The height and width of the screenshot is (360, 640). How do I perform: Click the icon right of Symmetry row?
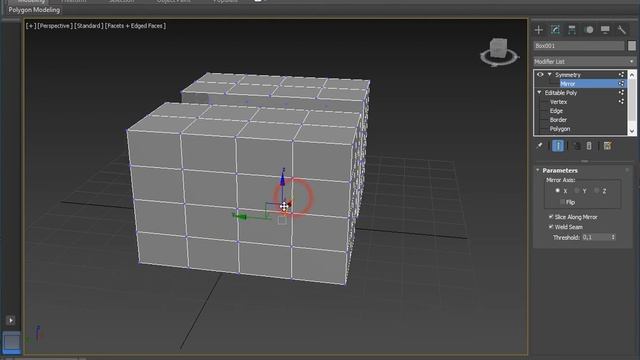click(x=622, y=75)
